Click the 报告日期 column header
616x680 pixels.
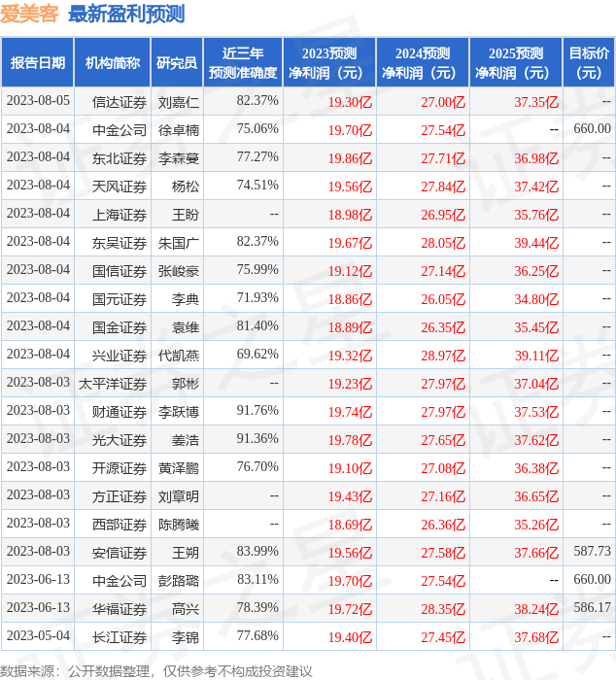tap(38, 62)
